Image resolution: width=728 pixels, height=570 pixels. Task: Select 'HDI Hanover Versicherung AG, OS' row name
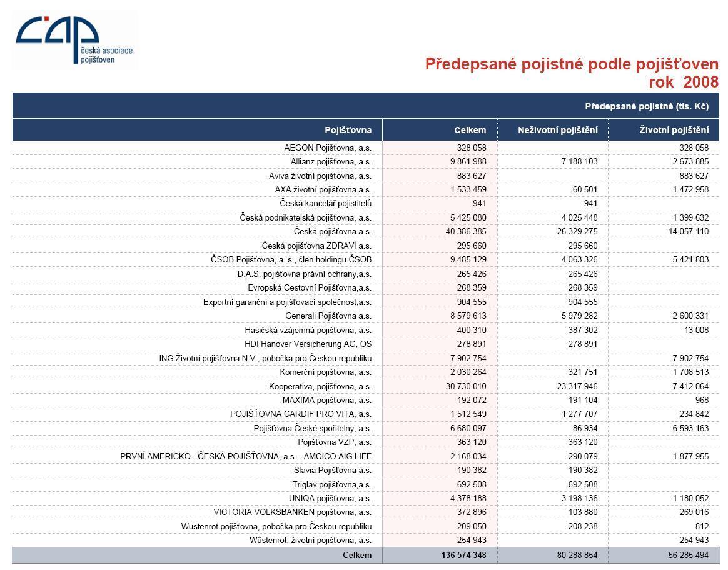308,344
